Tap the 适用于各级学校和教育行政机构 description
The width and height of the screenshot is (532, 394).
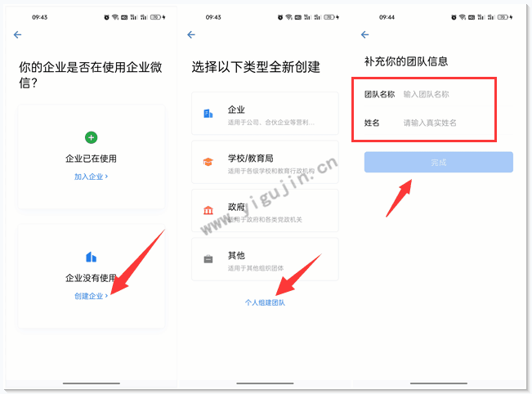[x=271, y=171]
